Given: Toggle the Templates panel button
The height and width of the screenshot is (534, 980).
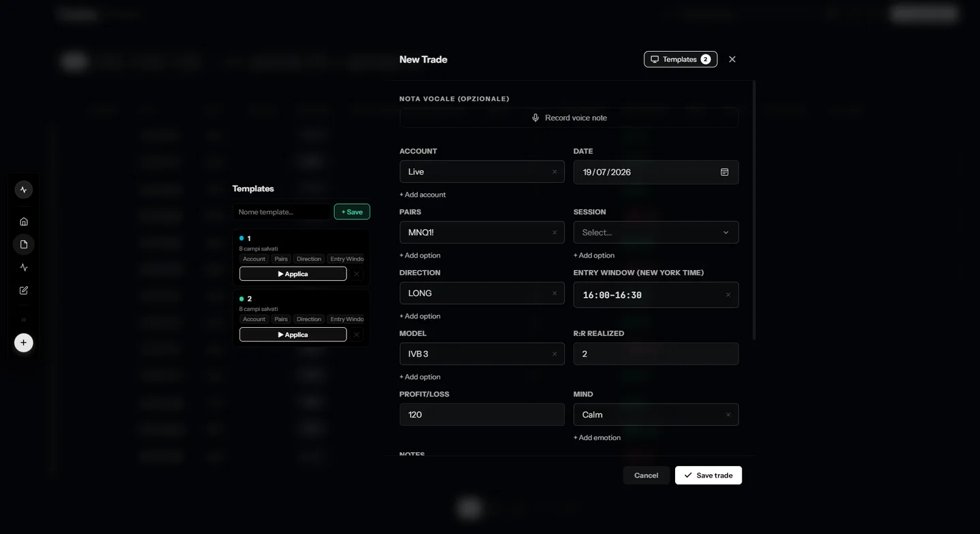Looking at the screenshot, I should (x=681, y=59).
